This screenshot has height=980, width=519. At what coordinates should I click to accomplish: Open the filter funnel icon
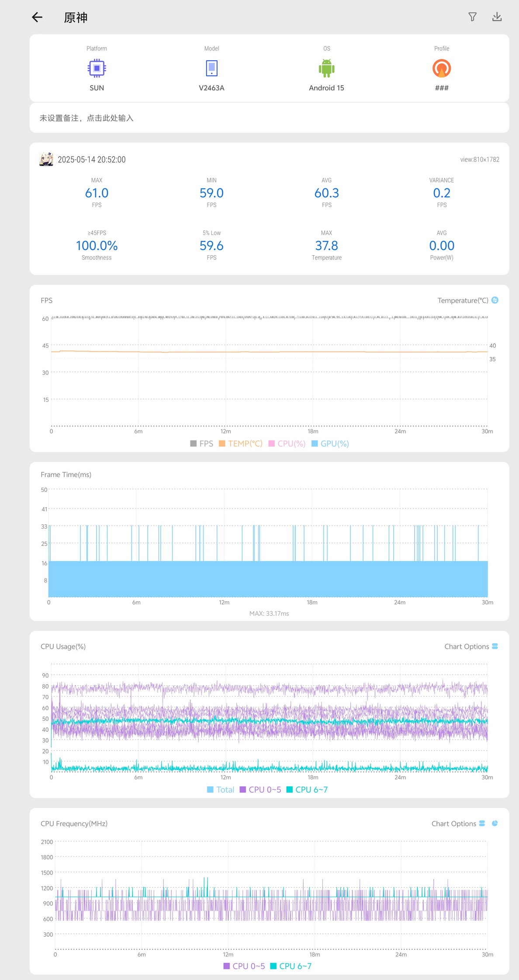pyautogui.click(x=472, y=17)
